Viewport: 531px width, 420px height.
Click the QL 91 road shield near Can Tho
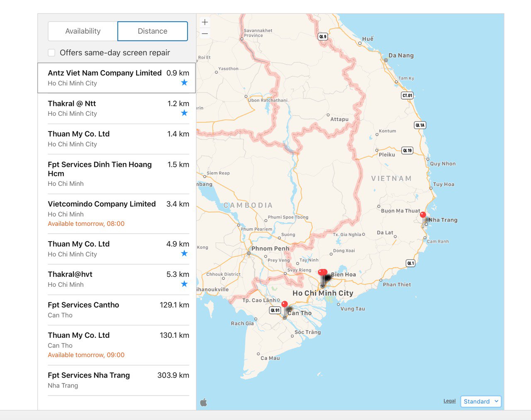(x=275, y=310)
